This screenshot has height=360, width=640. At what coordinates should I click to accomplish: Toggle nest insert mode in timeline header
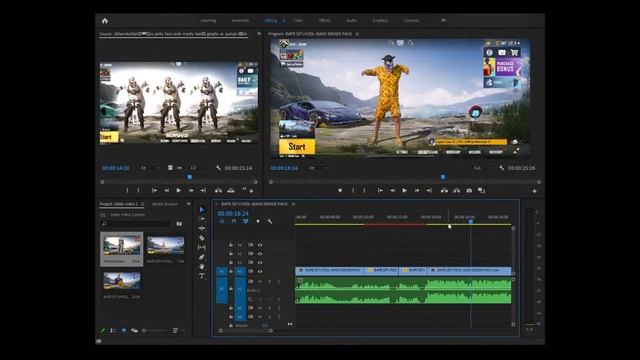coord(222,221)
